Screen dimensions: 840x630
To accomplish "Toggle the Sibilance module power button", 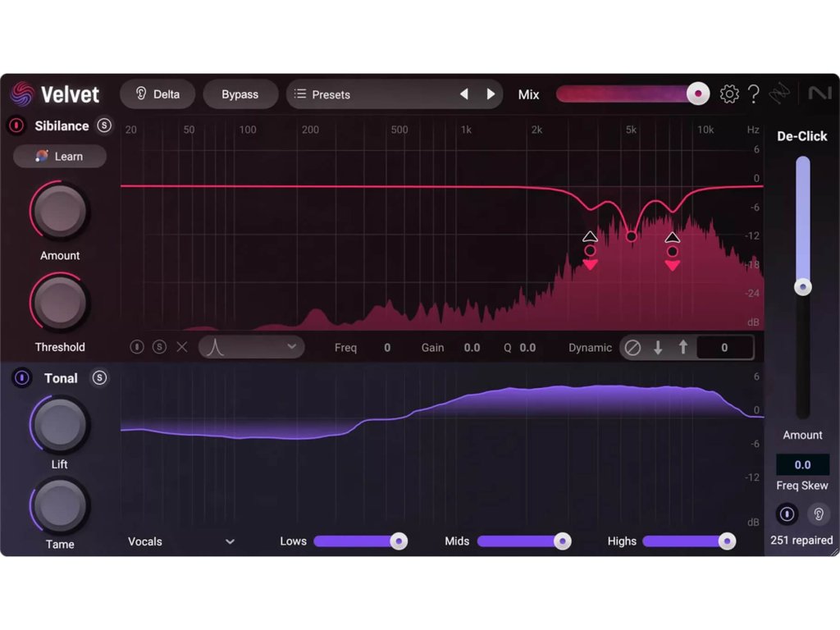I will (16, 126).
